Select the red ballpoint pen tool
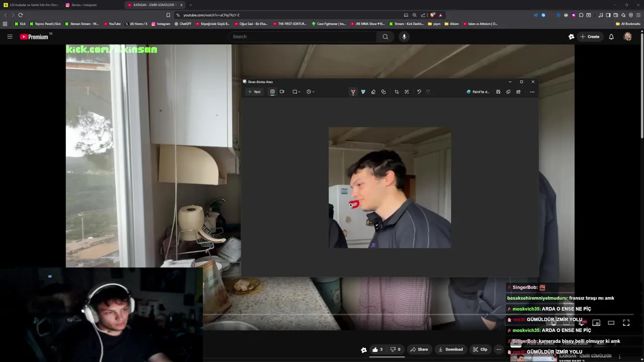 (353, 92)
